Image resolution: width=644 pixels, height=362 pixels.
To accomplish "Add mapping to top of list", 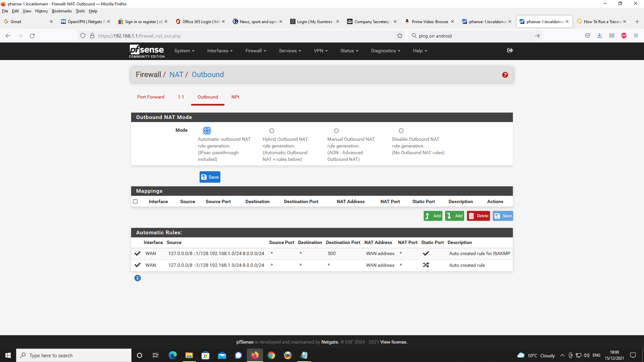I will (x=433, y=216).
